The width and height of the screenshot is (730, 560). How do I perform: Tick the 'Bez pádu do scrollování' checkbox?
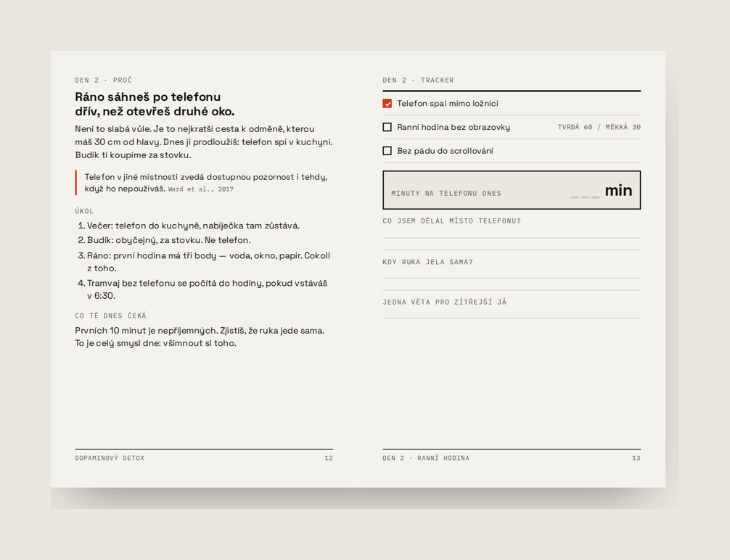(387, 151)
